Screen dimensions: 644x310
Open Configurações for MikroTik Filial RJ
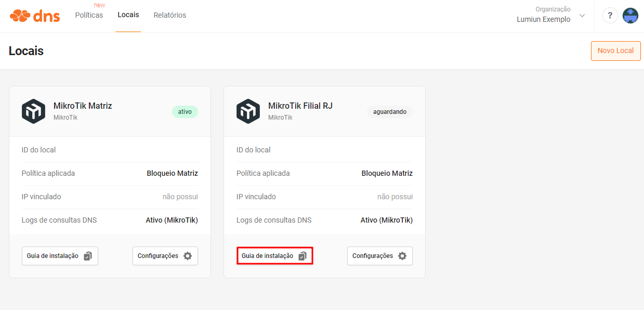coord(380,256)
